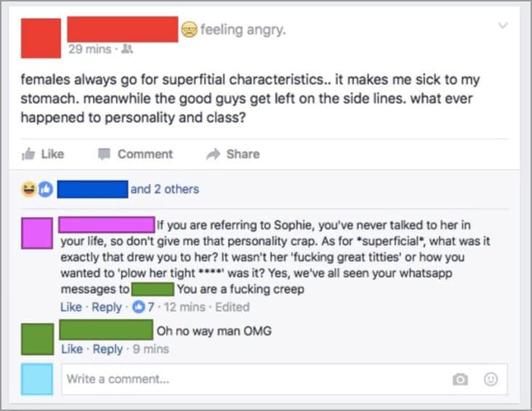Click the red profile picture of poster
The width and height of the screenshot is (532, 411).
tap(41, 38)
